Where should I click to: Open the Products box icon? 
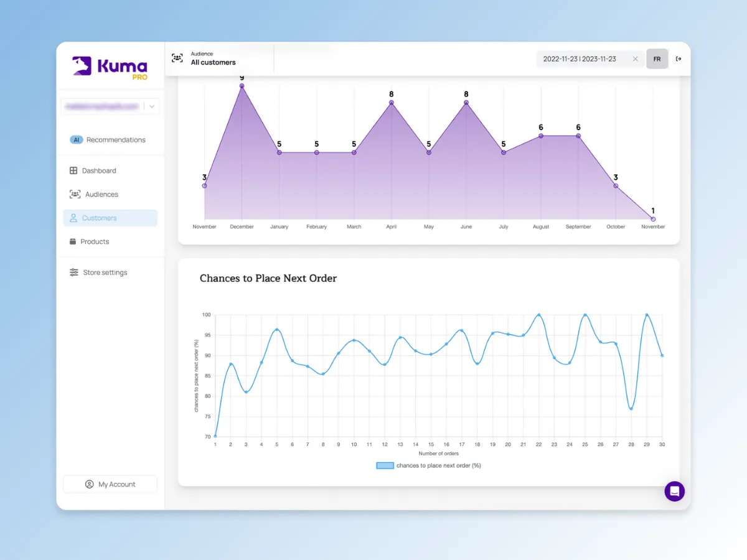(73, 241)
